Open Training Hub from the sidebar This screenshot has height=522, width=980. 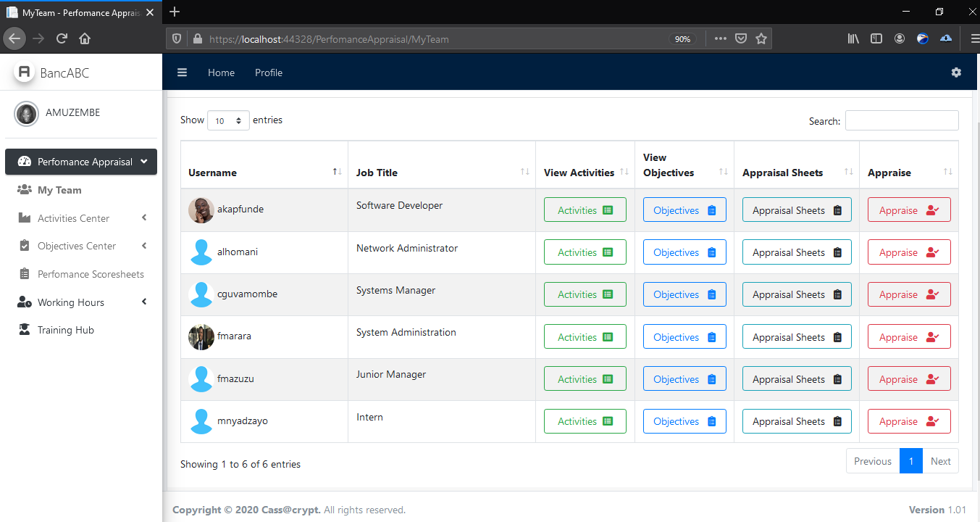66,330
